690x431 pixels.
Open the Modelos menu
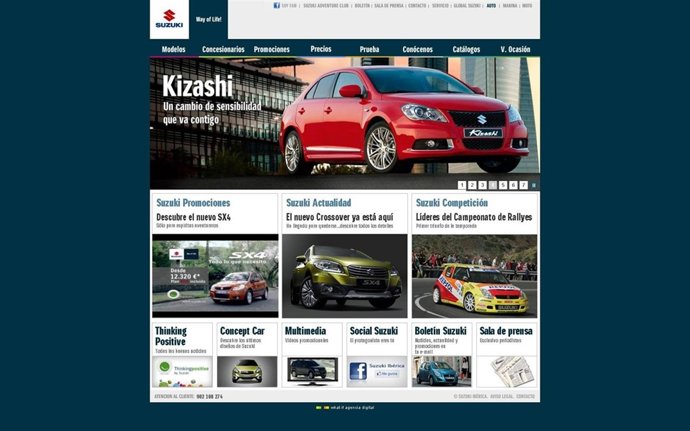[x=173, y=49]
